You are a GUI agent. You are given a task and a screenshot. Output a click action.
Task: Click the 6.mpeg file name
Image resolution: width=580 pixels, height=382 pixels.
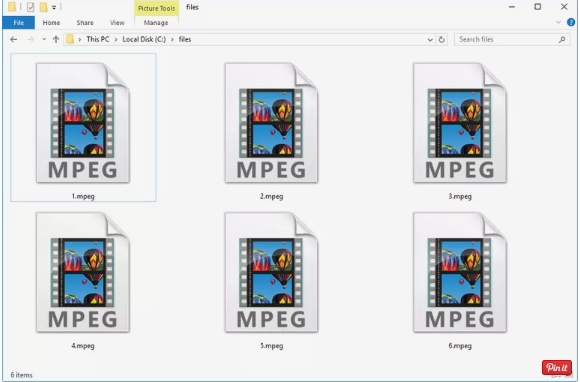click(x=460, y=346)
